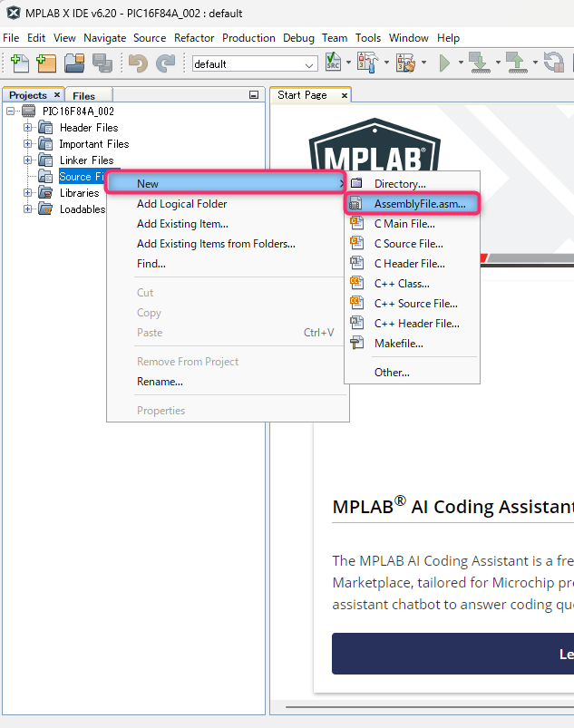Minimize the Projects panel window group
This screenshot has height=728, width=574.
tap(254, 94)
